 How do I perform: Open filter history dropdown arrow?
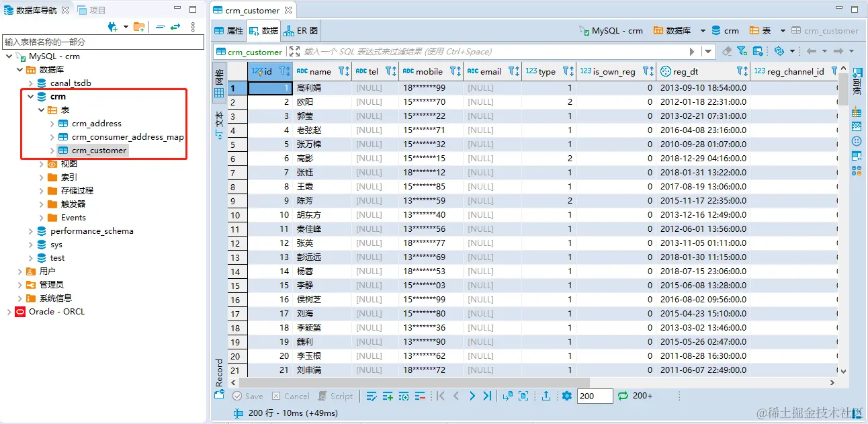tap(708, 52)
